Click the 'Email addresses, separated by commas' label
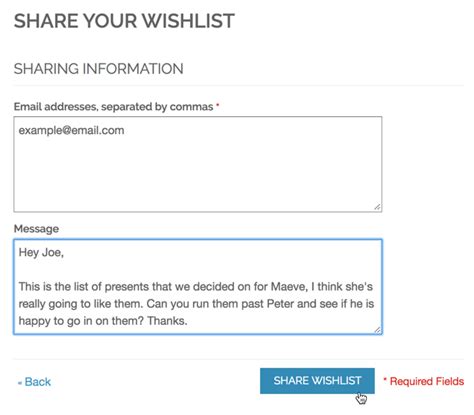The image size is (474, 415). pos(113,107)
